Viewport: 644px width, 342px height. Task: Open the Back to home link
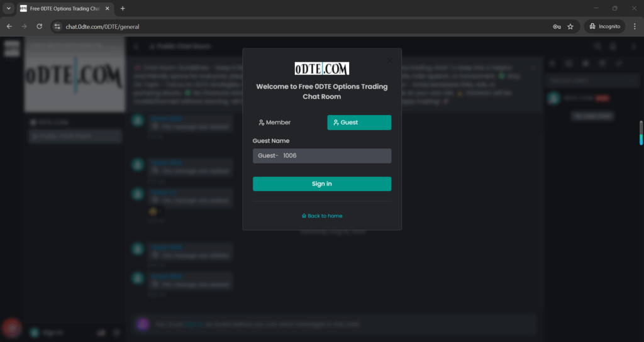(x=322, y=216)
